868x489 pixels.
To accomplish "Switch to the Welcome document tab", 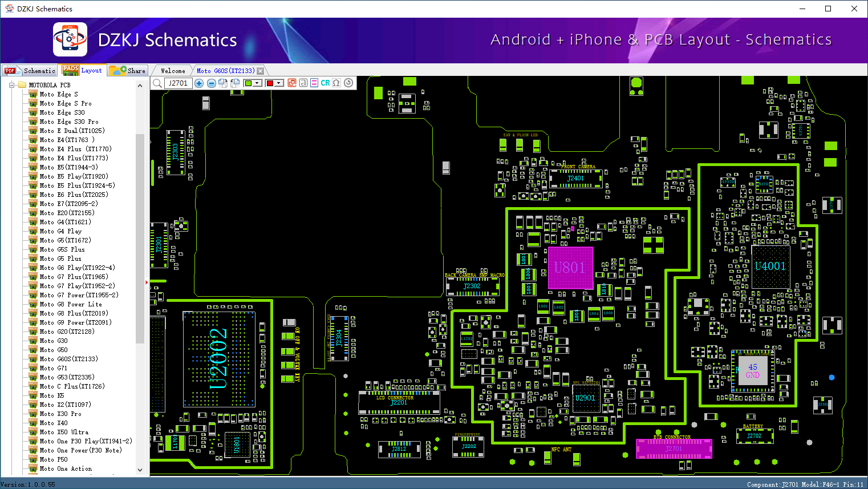I will point(173,71).
